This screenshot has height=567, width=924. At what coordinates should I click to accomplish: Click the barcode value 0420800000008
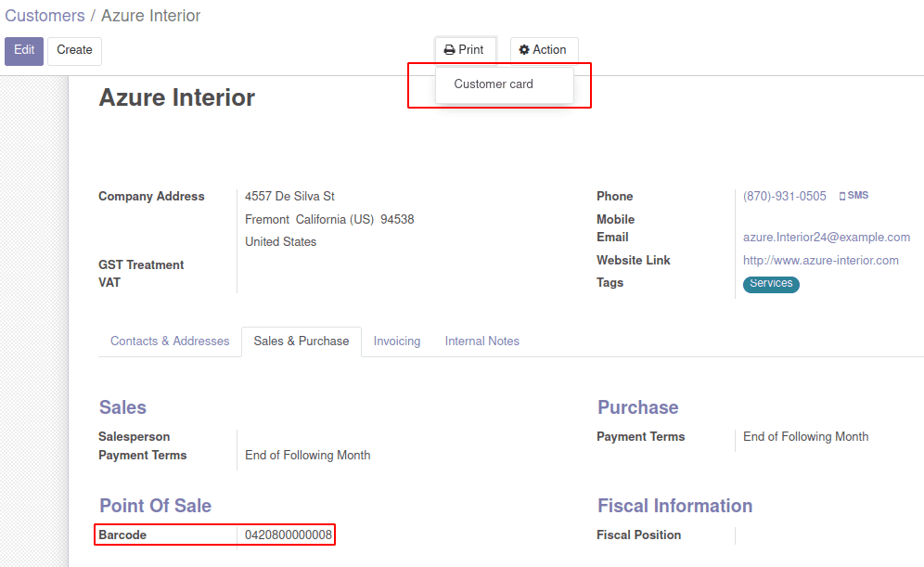(289, 535)
